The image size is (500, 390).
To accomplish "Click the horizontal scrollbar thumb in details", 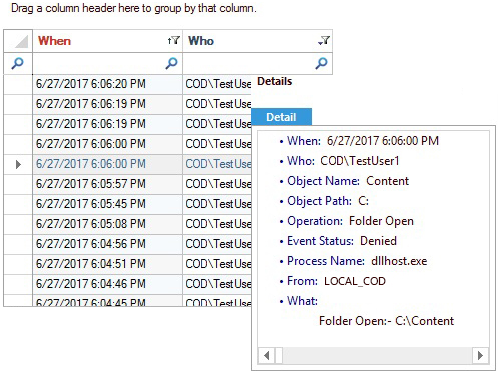I will 279,356.
